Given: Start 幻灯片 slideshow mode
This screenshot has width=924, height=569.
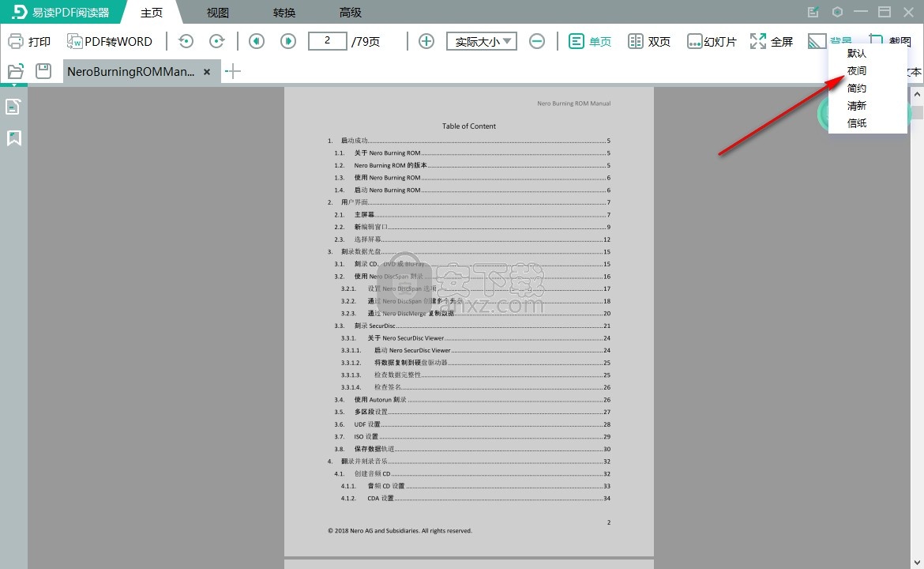Looking at the screenshot, I should 712,41.
